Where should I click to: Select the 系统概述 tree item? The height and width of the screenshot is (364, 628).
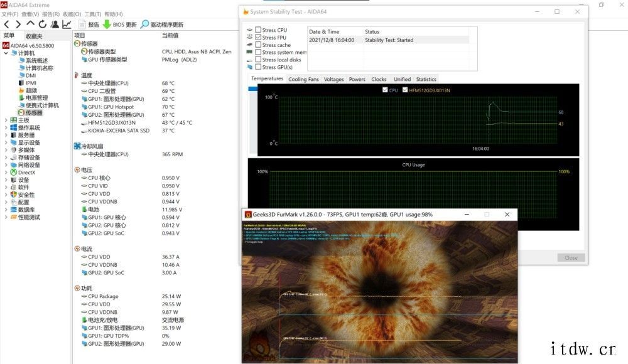[37, 60]
